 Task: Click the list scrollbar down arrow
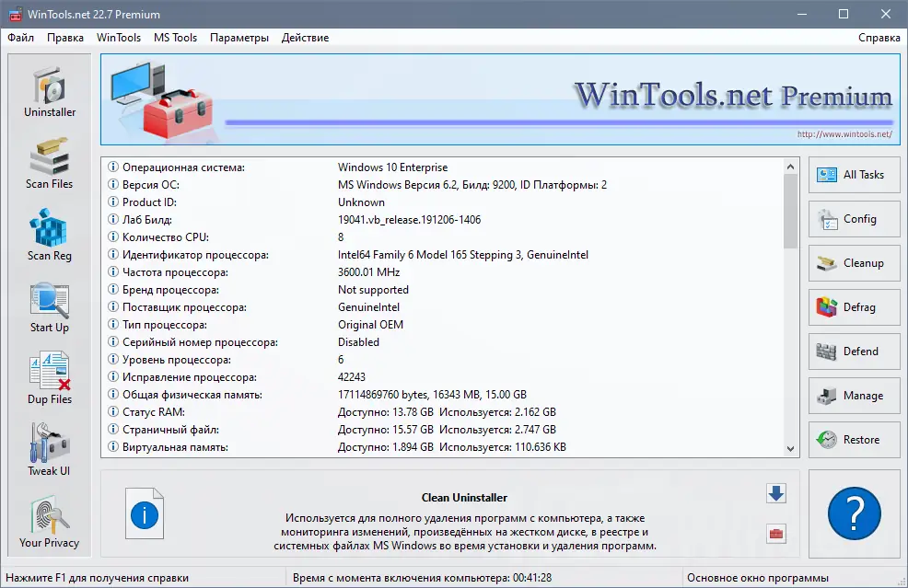tap(790, 448)
